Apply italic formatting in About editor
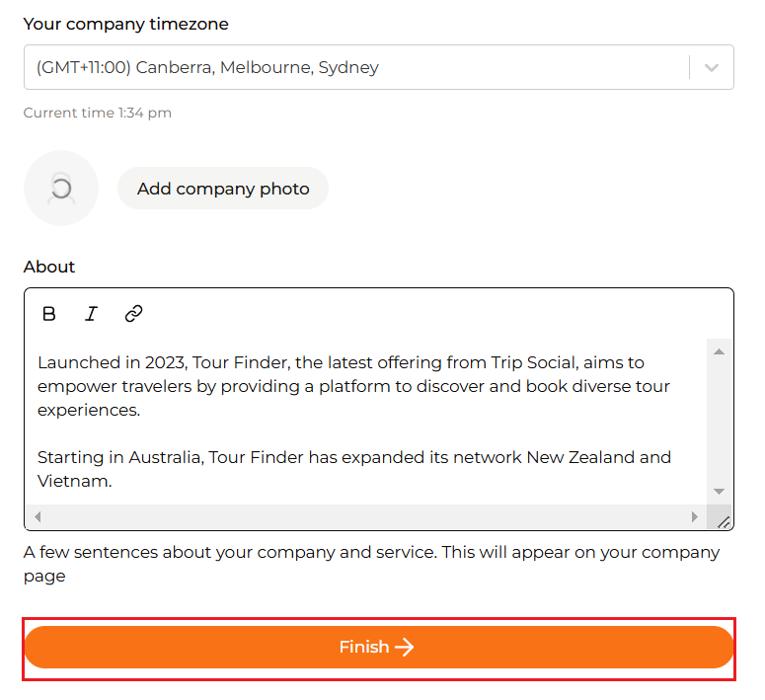The width and height of the screenshot is (765, 700). pyautogui.click(x=91, y=313)
